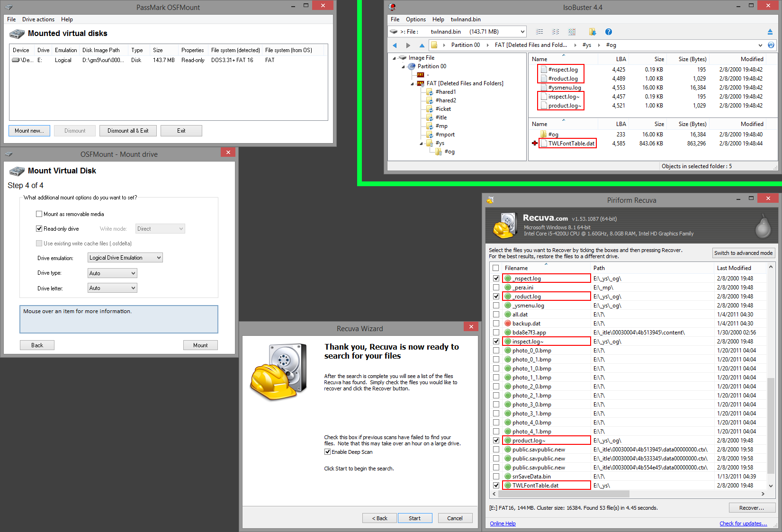
Task: Collapse the Image File tree node
Action: [394, 58]
